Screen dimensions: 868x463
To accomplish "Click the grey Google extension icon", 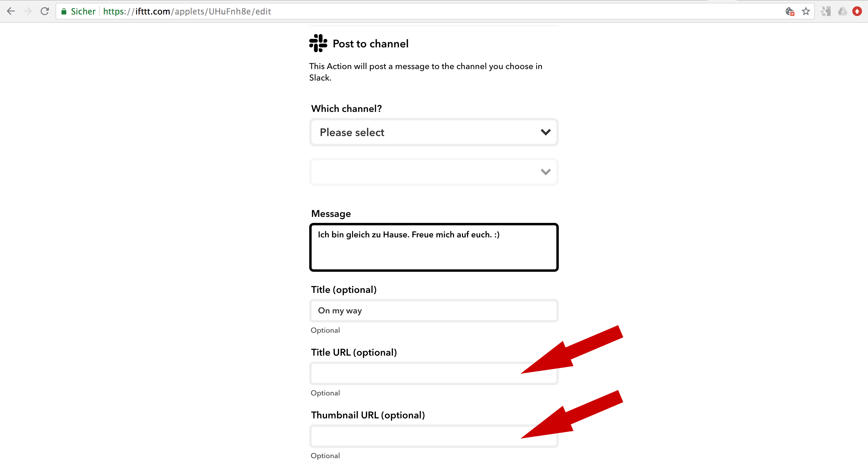I will point(826,11).
